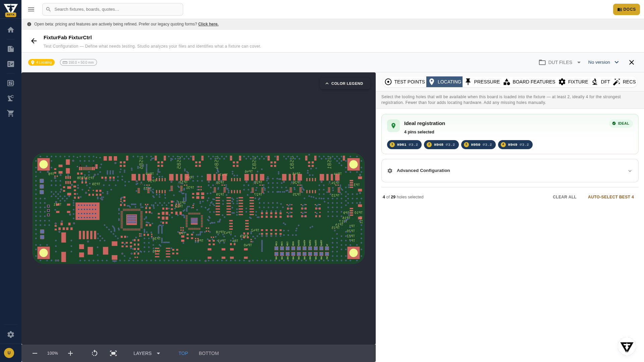Switch to the TEST POINTS tab
The width and height of the screenshot is (644, 362).
pyautogui.click(x=405, y=82)
